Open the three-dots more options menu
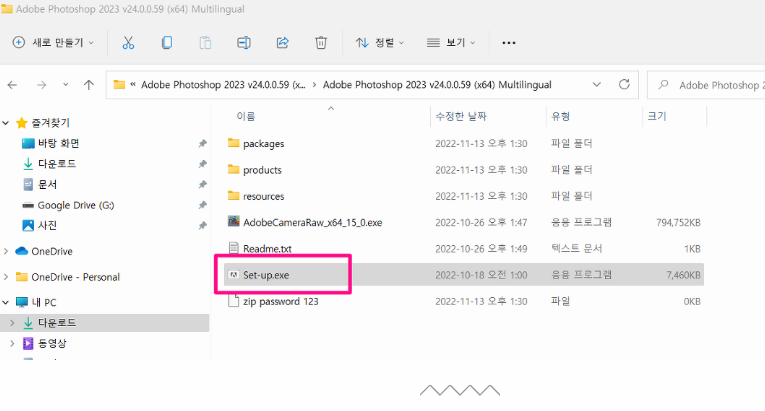 (508, 43)
